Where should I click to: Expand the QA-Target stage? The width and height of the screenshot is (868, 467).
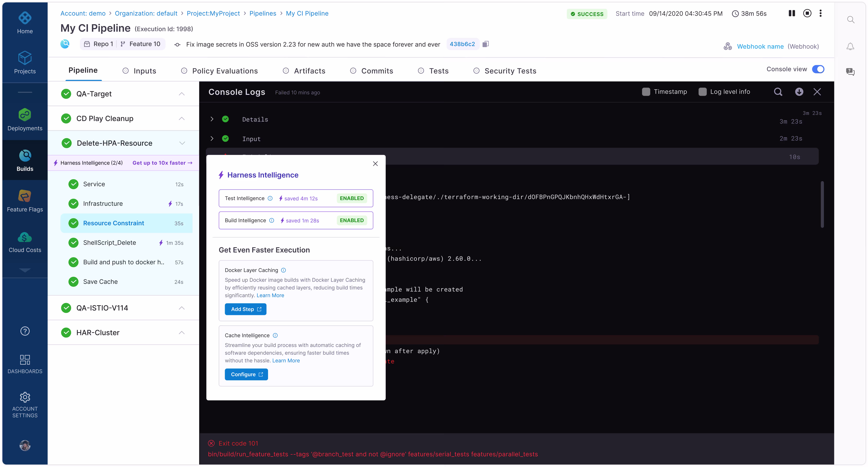click(182, 94)
